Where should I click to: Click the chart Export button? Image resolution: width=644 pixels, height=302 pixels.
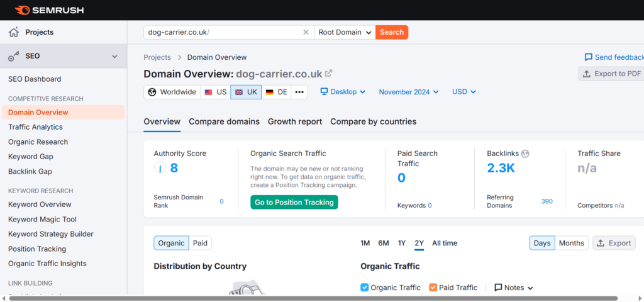pos(614,243)
